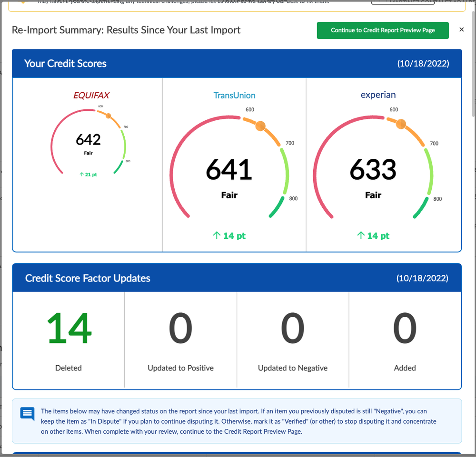Image resolution: width=476 pixels, height=457 pixels.
Task: Click the Equifax Fair rating label
Action: (x=89, y=153)
